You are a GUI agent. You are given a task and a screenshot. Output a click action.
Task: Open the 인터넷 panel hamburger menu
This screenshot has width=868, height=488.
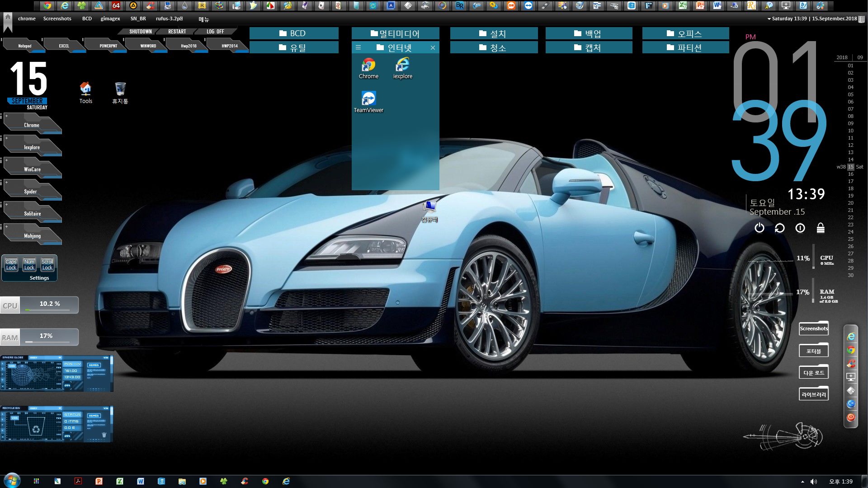point(358,47)
